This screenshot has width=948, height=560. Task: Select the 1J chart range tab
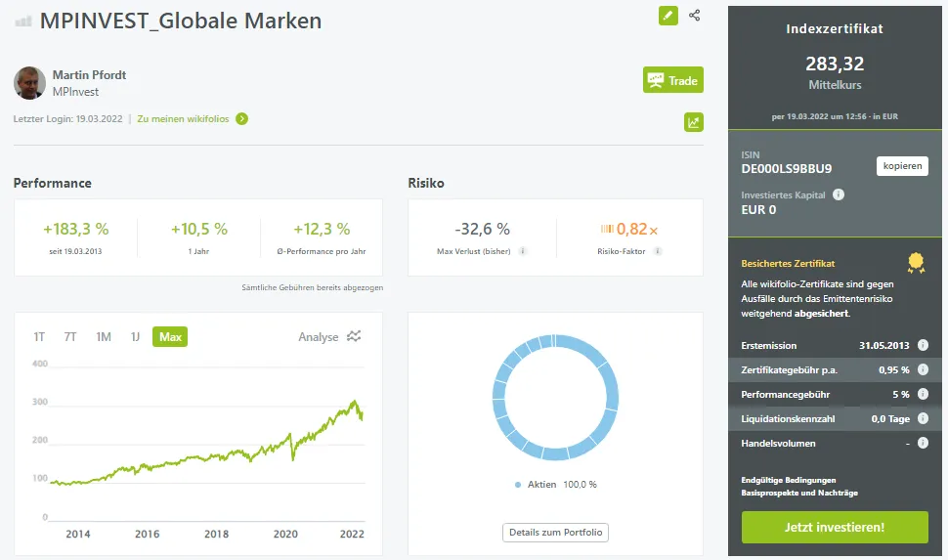[x=135, y=337]
